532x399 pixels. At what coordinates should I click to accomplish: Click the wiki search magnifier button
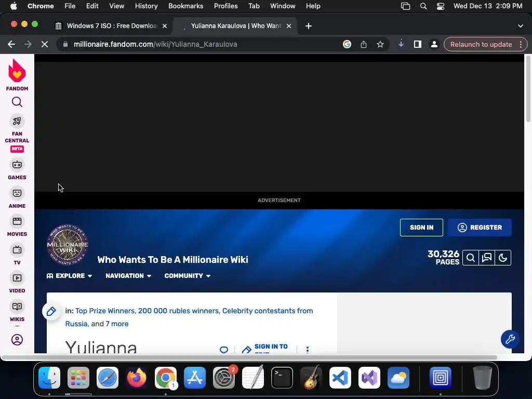point(471,258)
